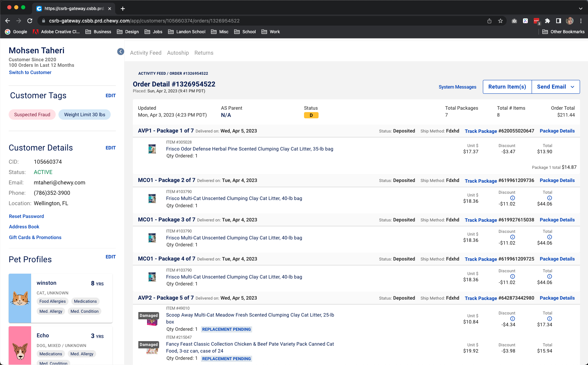Open Gift Cards & Promotions link

[35, 237]
